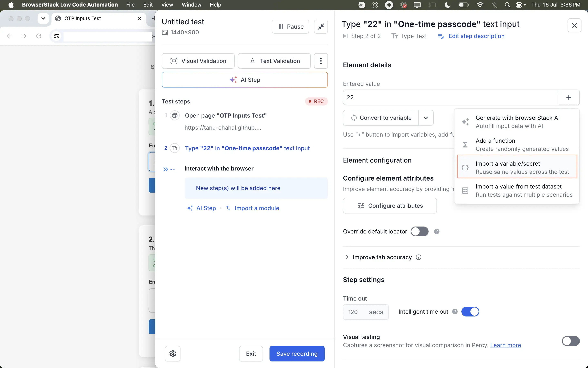Open the Learn more link about Percy

click(x=505, y=345)
